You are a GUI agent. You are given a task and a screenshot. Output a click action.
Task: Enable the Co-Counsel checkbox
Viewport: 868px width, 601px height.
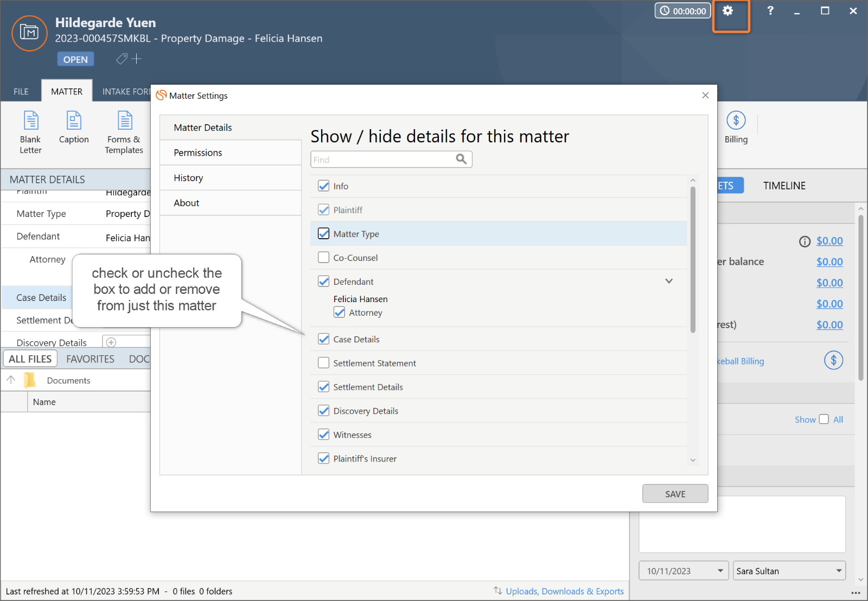coord(324,258)
